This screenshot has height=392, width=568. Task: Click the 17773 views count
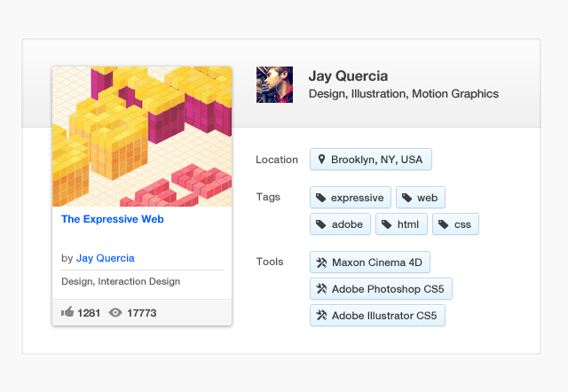click(142, 313)
